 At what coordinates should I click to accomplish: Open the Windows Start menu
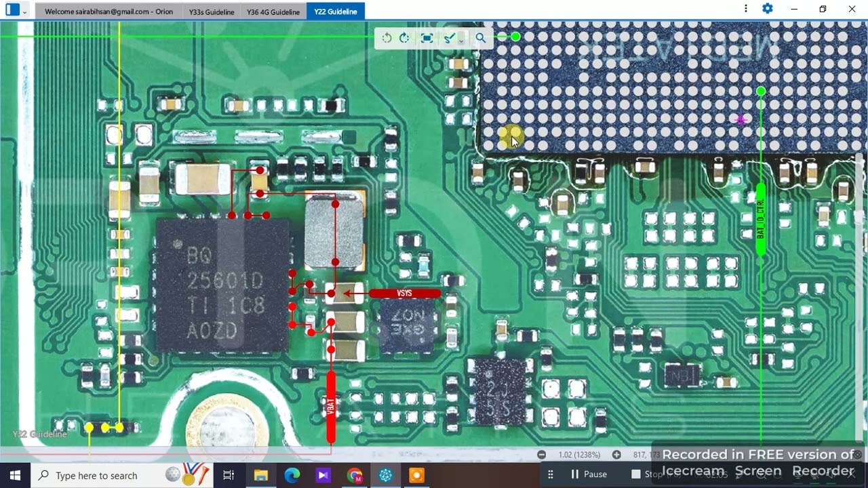pyautogui.click(x=15, y=475)
